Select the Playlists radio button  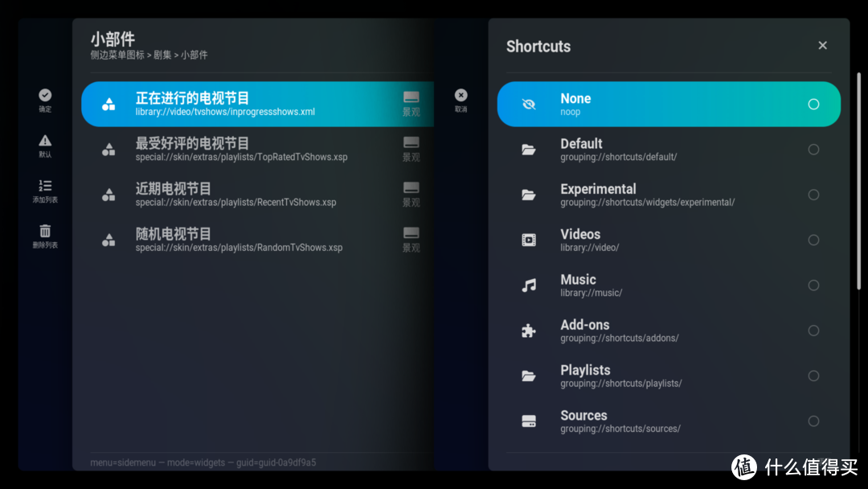813,376
